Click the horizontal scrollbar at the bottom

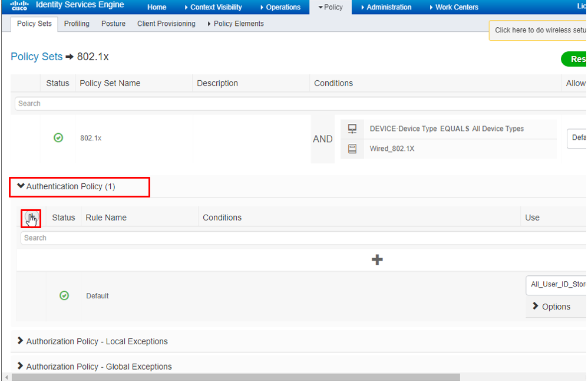(236, 377)
